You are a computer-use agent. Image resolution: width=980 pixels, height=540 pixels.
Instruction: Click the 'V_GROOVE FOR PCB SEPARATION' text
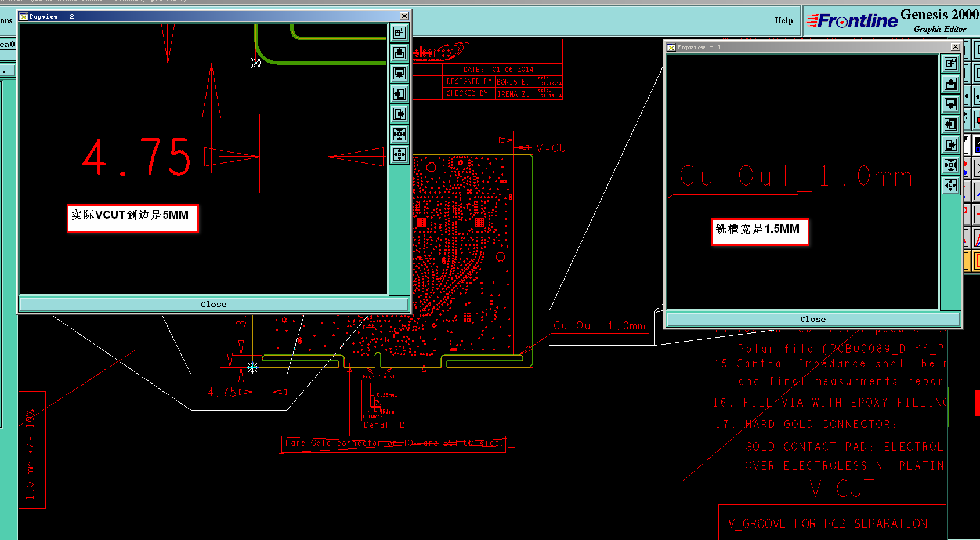click(x=828, y=524)
